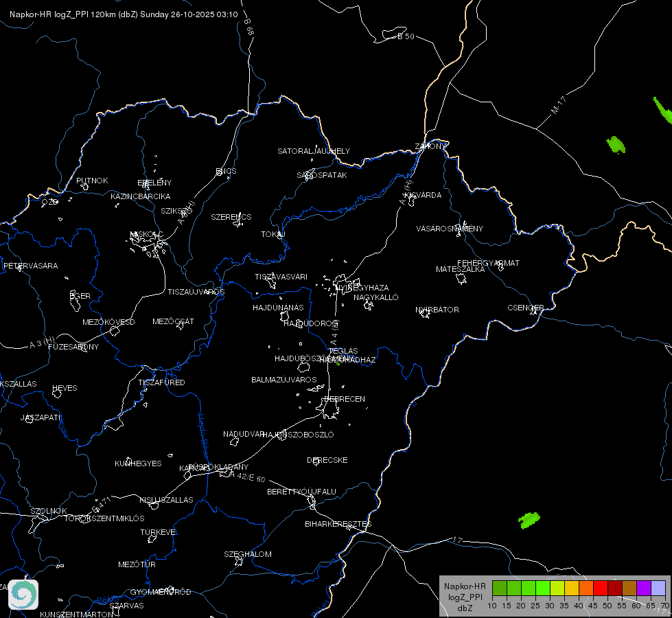Click the TISZAFÜRED city label

[x=161, y=382]
